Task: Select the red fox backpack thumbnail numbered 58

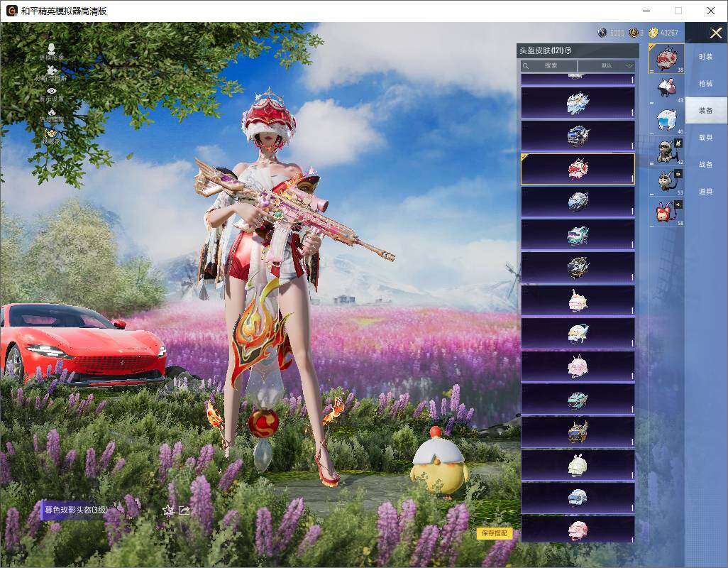Action: [667, 212]
